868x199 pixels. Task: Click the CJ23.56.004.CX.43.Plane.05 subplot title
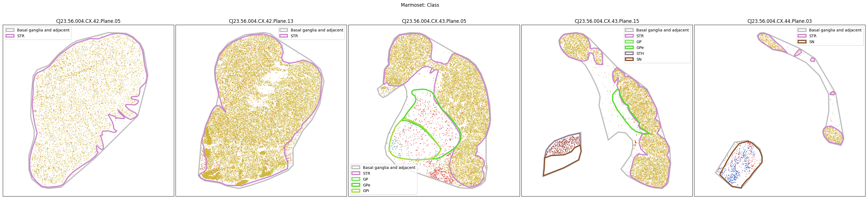[x=434, y=21]
